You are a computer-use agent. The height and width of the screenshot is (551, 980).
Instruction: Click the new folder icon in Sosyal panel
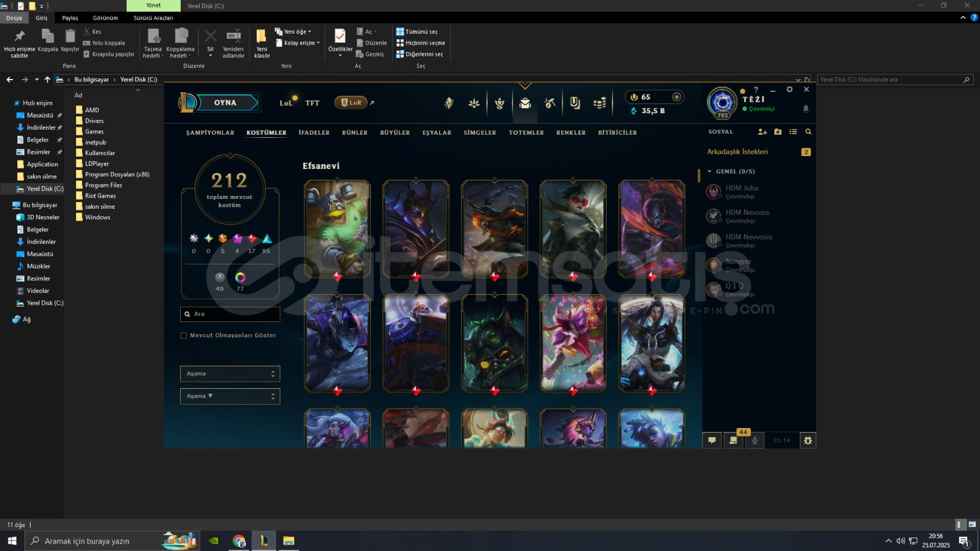(x=778, y=132)
